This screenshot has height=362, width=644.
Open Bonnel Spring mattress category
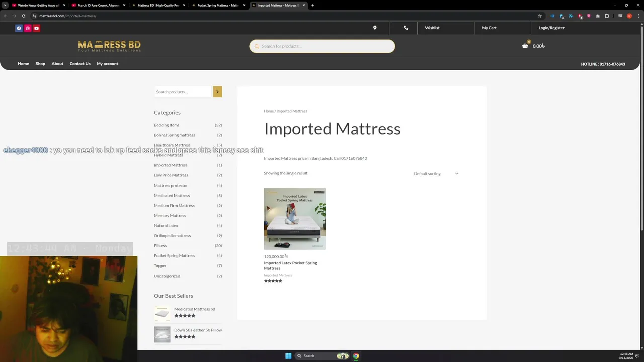click(x=174, y=135)
